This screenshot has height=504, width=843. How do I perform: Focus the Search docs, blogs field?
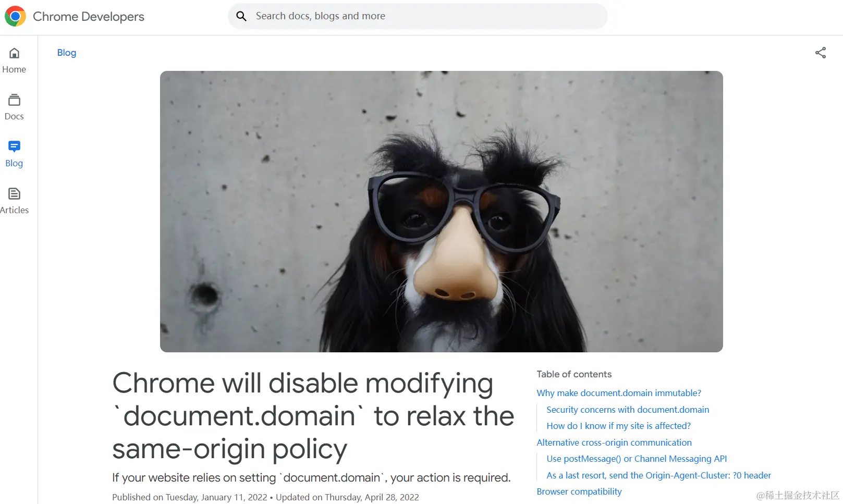(418, 16)
